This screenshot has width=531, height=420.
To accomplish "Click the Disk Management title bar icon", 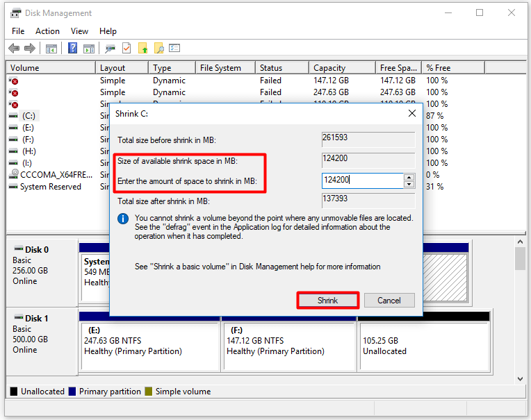I will click(15, 13).
